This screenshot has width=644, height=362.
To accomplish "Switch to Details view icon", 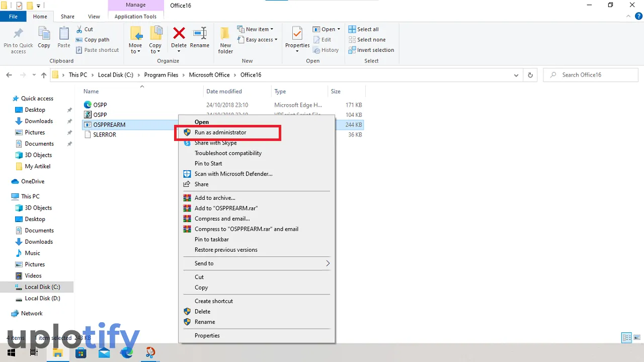I will coord(626,338).
